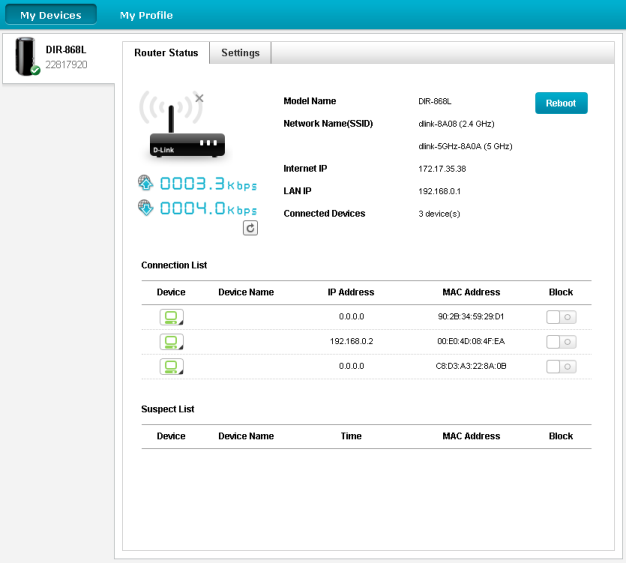
Task: Click SSID dlink-5GHz-8A0A (5 GHz)
Action: [465, 146]
